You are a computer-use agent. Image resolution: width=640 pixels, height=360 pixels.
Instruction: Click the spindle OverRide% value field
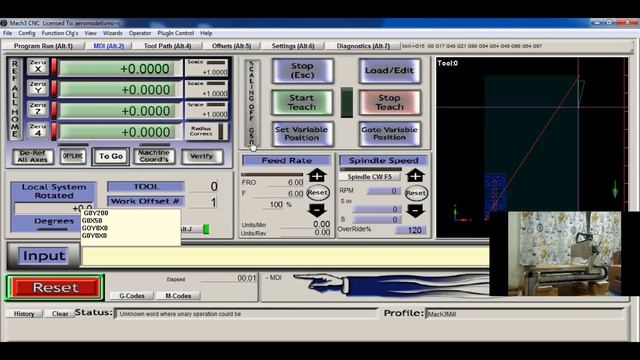(411, 230)
